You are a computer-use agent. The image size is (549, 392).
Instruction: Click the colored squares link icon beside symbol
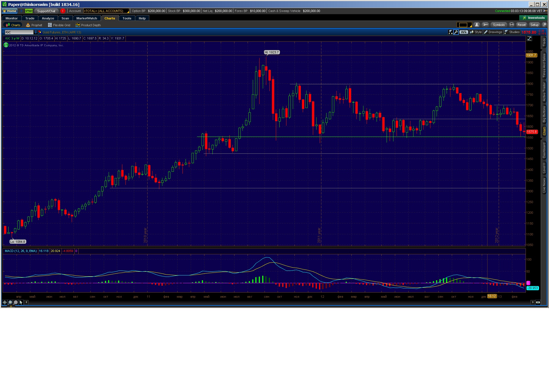click(x=40, y=32)
